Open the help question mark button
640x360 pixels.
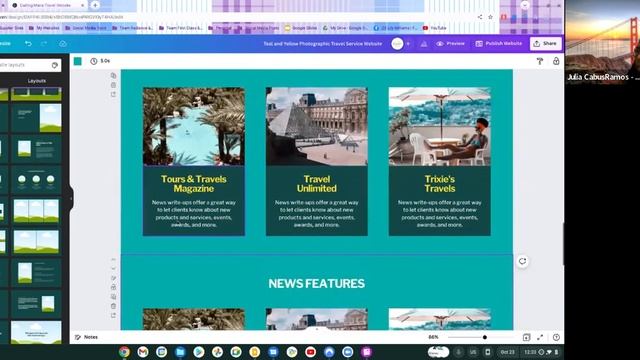(556, 337)
